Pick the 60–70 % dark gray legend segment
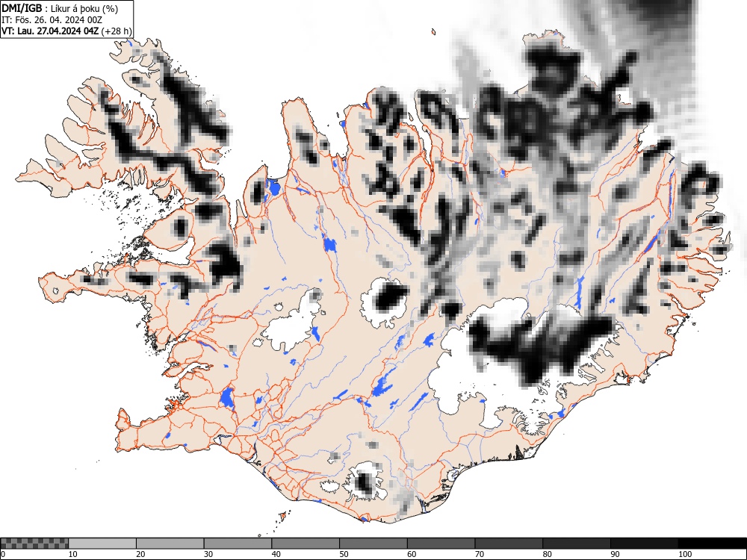This screenshot has width=747, height=560. tap(441, 544)
